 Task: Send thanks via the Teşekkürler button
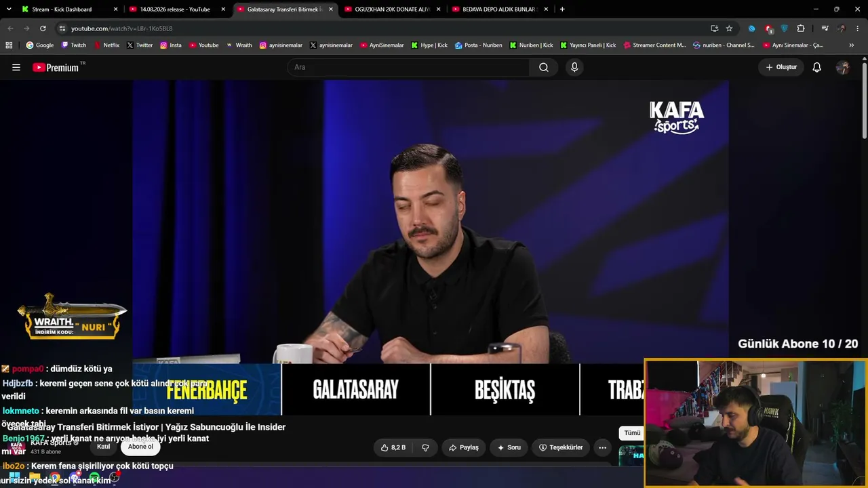coord(561,447)
